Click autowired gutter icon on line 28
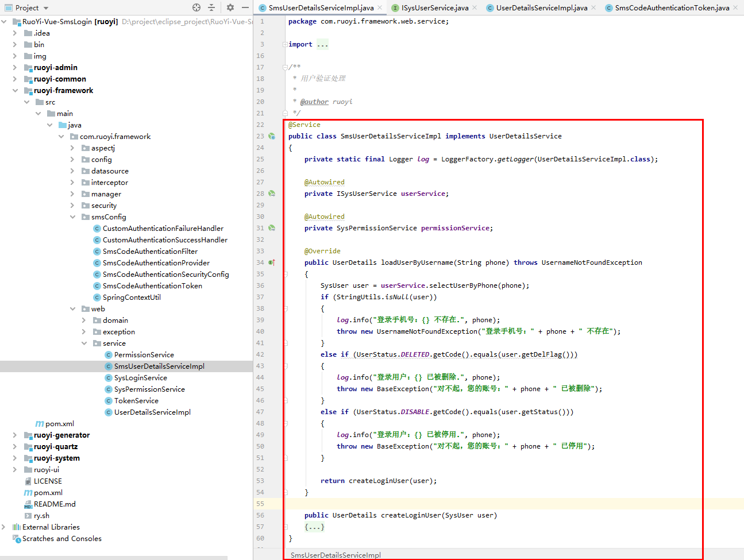The width and height of the screenshot is (744, 560). click(272, 194)
